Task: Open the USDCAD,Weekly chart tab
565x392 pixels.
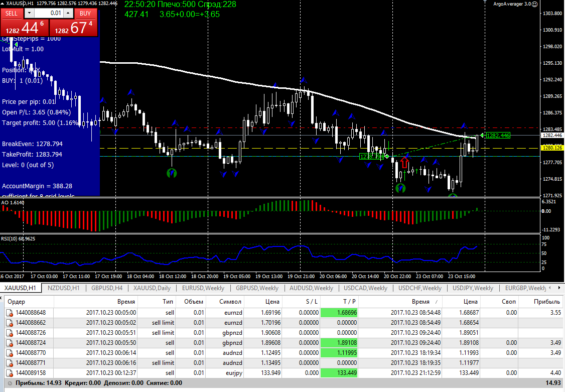Action: coord(365,288)
